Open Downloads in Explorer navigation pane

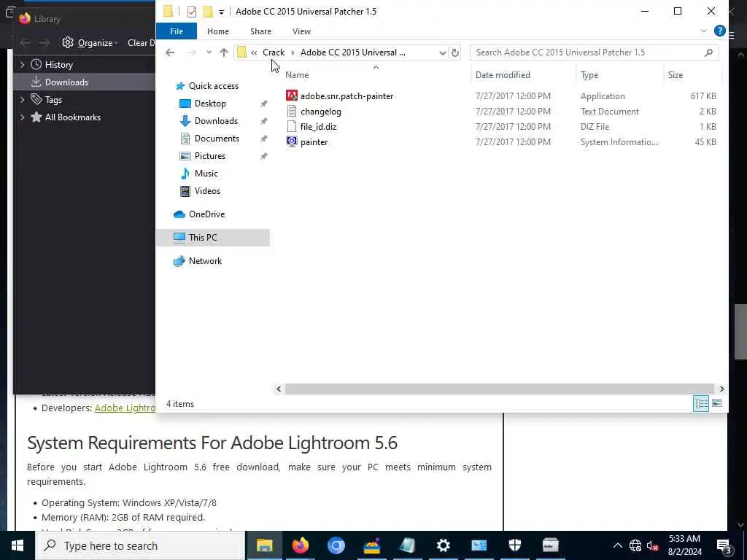216,121
